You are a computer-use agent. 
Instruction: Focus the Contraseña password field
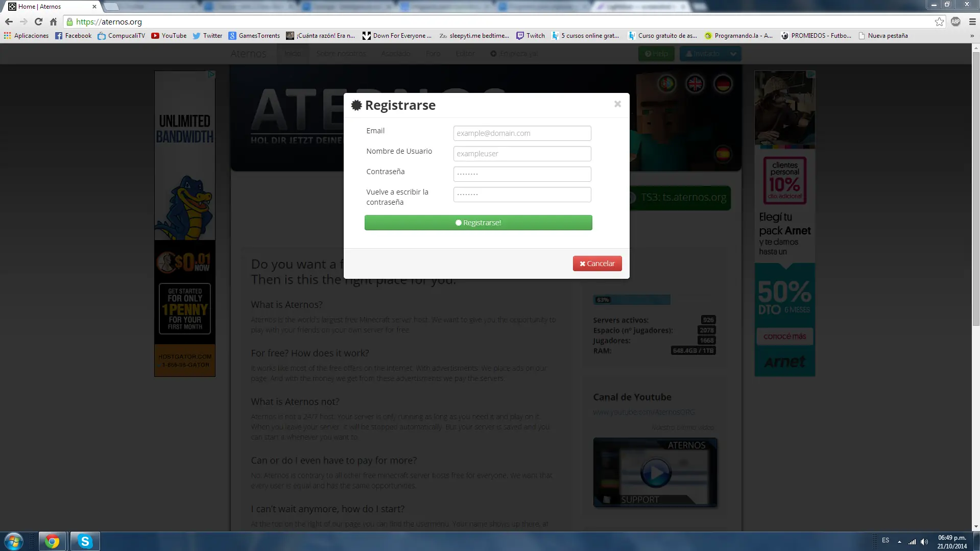click(522, 174)
